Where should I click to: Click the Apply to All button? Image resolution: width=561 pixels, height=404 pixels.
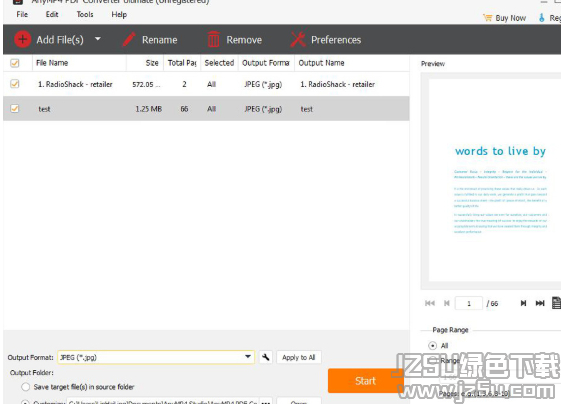298,357
